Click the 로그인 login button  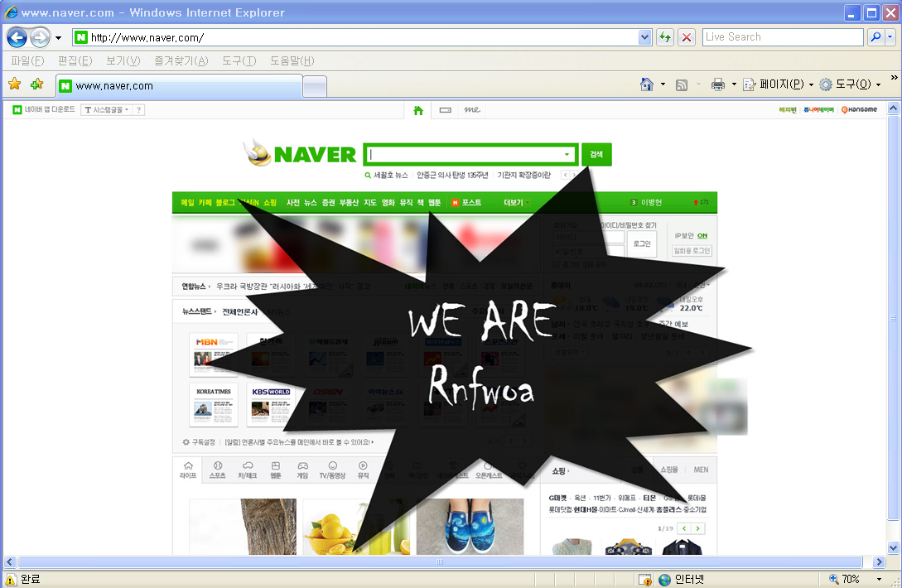[641, 244]
